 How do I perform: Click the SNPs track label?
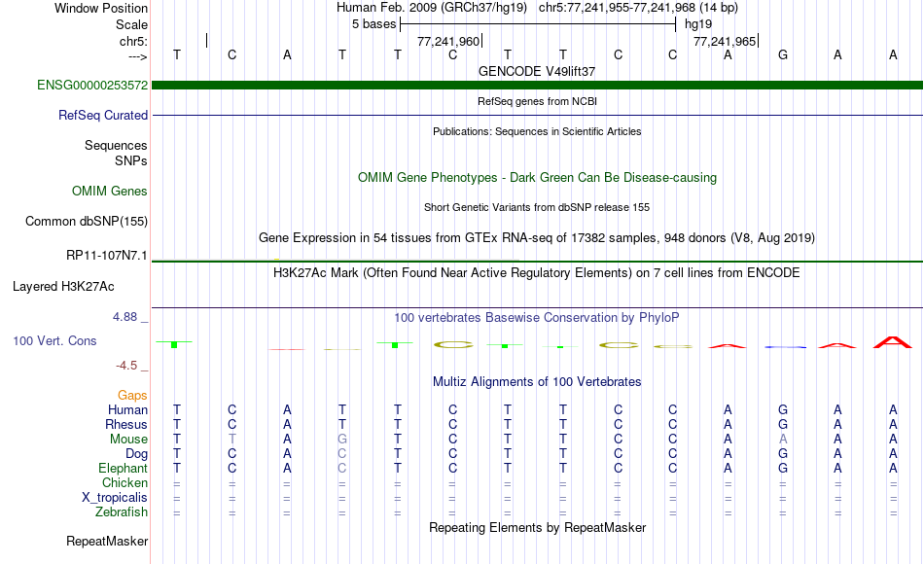pos(131,160)
